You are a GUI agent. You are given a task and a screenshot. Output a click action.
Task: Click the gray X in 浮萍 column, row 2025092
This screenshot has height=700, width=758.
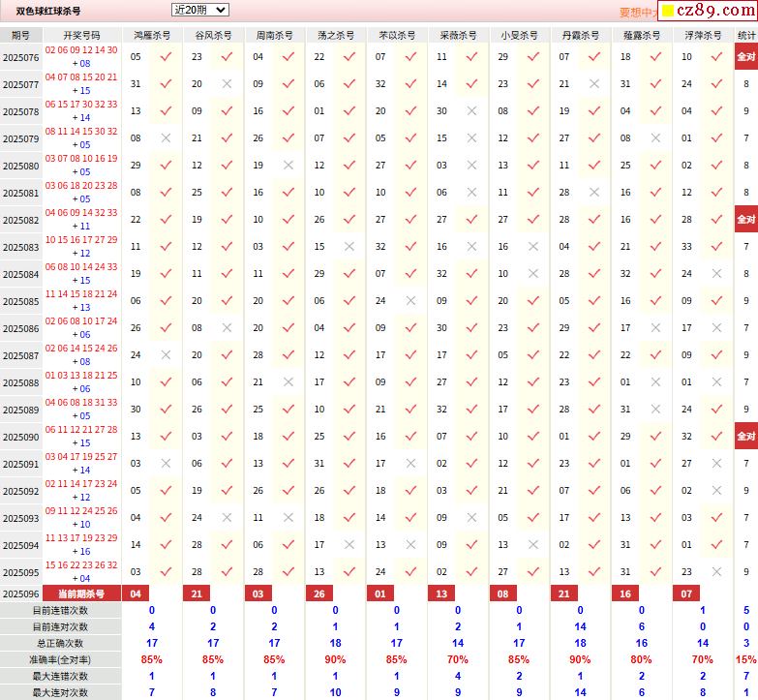tap(717, 490)
